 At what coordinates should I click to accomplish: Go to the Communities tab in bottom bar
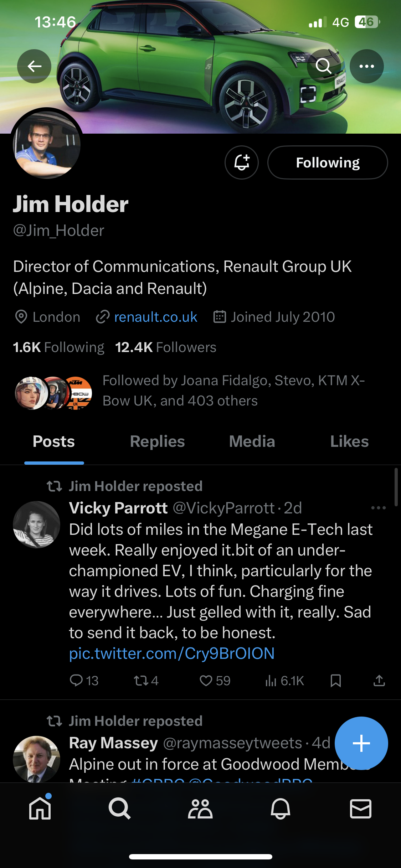(x=200, y=809)
